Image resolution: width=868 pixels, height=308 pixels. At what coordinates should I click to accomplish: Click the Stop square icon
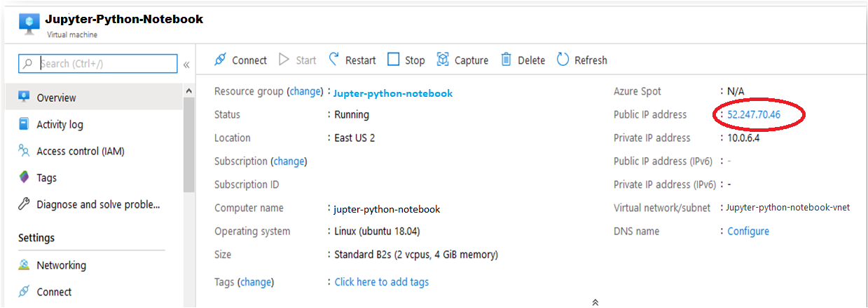click(393, 60)
